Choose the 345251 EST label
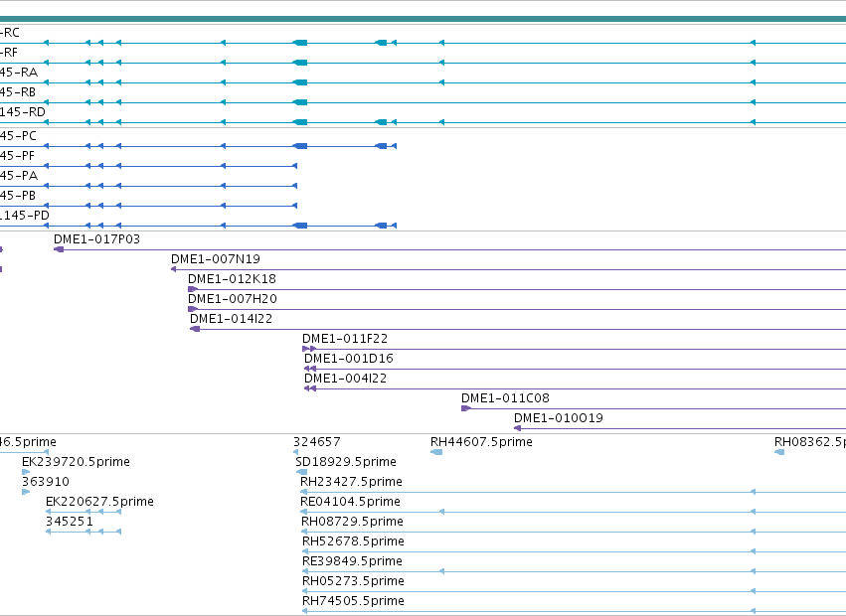The height and width of the screenshot is (616, 846). coord(69,522)
